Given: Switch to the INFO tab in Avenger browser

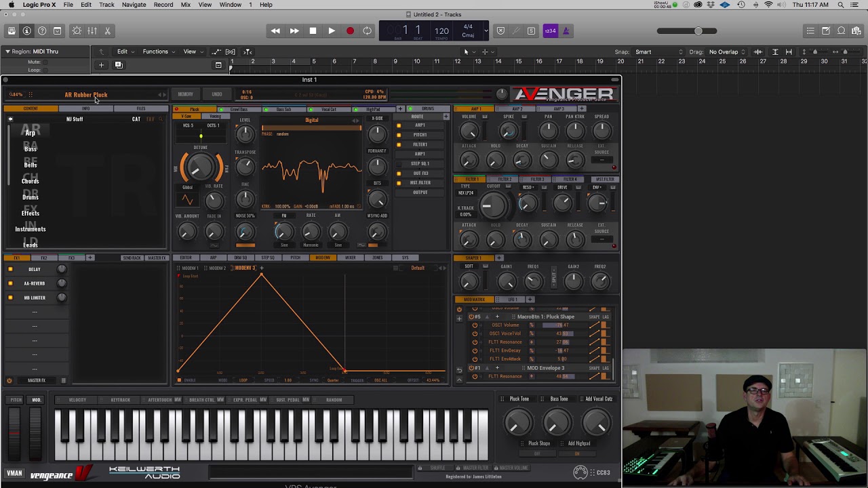Looking at the screenshot, I should pyautogui.click(x=85, y=108).
